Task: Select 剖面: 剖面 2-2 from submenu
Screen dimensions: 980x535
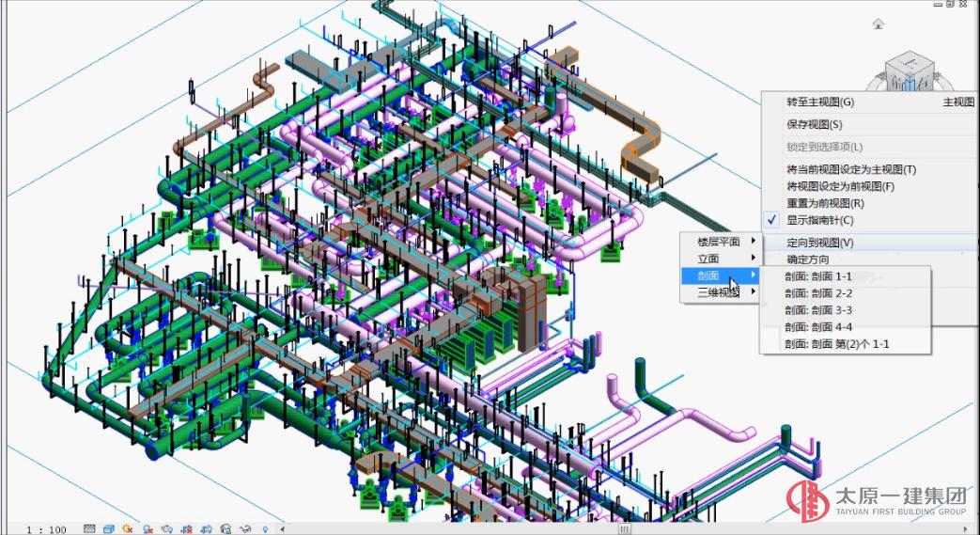Action: click(818, 293)
